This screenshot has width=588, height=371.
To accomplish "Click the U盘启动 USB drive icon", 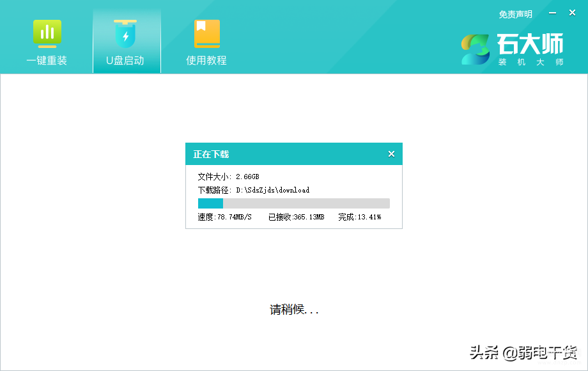I will [125, 33].
